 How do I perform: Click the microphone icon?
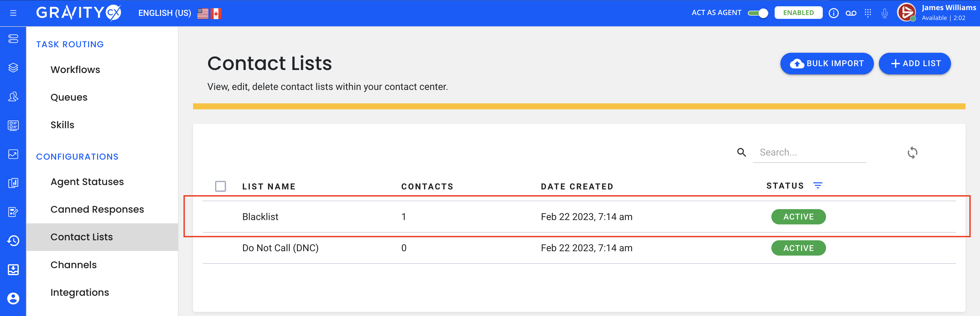tap(885, 13)
